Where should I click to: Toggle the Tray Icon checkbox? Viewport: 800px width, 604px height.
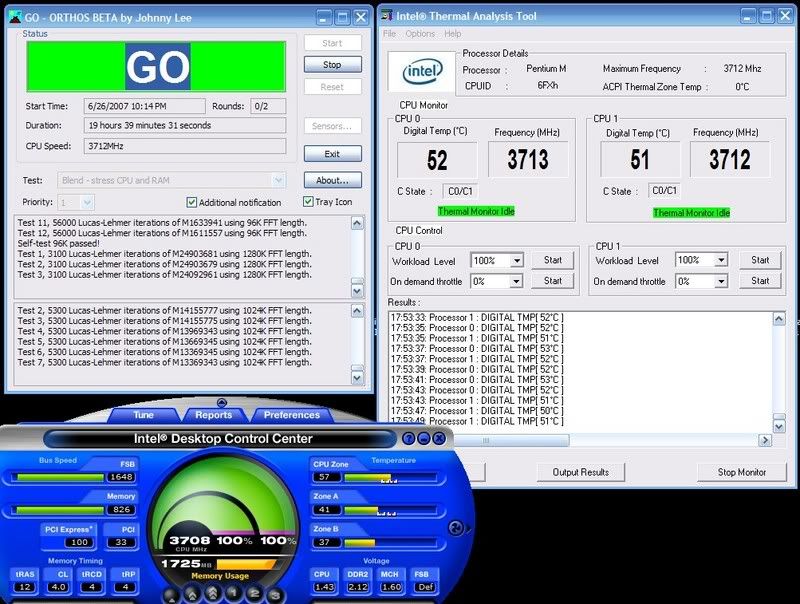(x=308, y=202)
